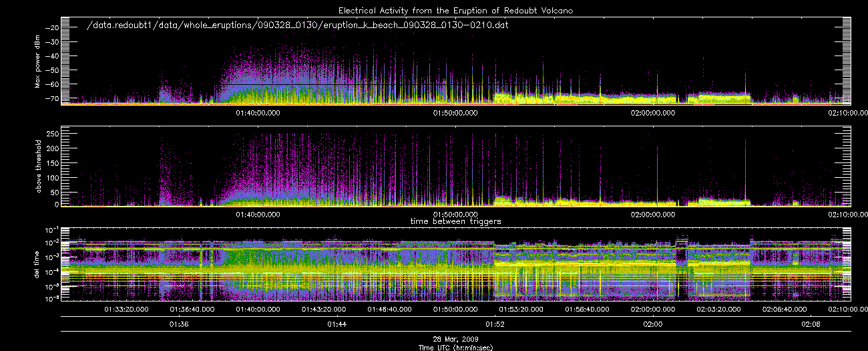Click the 250 tick on the threshold axis
The width and height of the screenshot is (868, 351).
tap(53, 134)
